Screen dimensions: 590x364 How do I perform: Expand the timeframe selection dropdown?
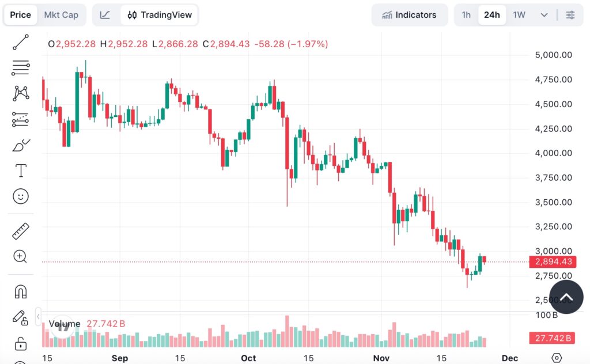[x=544, y=15]
